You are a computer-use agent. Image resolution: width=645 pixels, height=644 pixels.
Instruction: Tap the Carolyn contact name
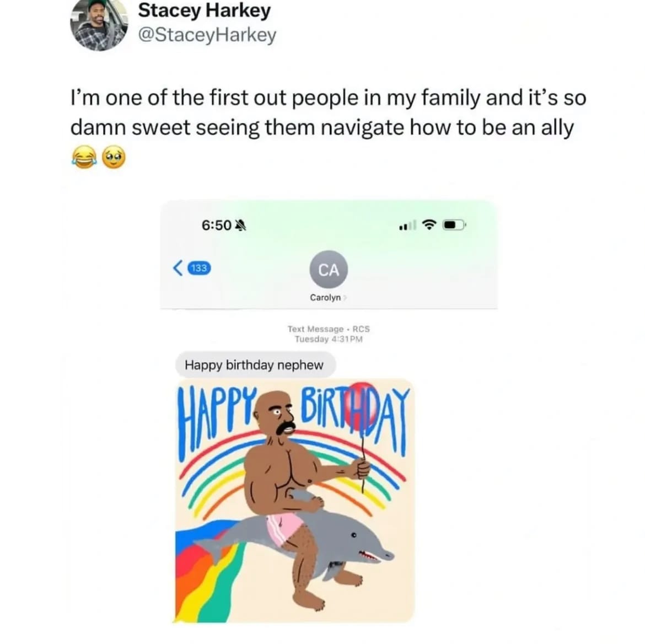tap(325, 298)
